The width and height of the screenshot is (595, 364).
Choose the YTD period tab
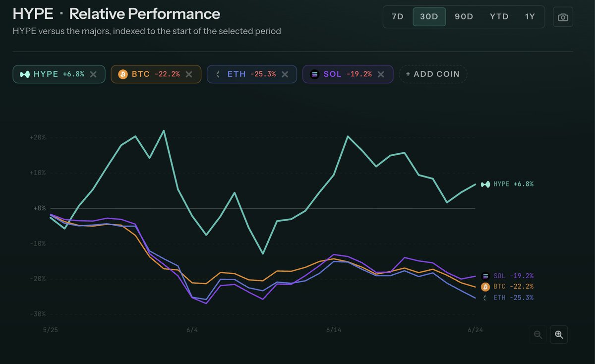(x=499, y=16)
